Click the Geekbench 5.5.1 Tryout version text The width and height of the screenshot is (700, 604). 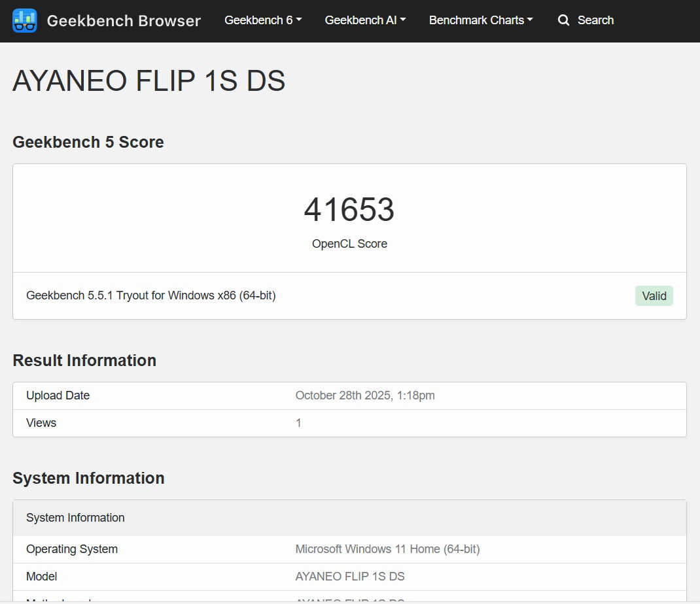[151, 295]
